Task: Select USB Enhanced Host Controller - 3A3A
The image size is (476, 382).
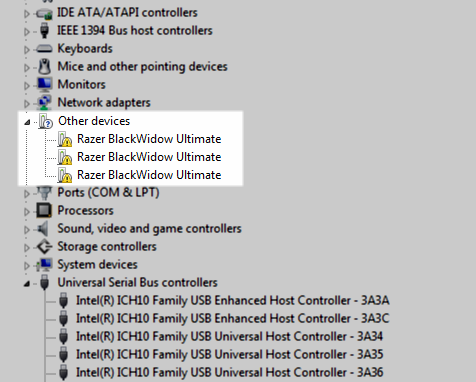Action: point(233,300)
